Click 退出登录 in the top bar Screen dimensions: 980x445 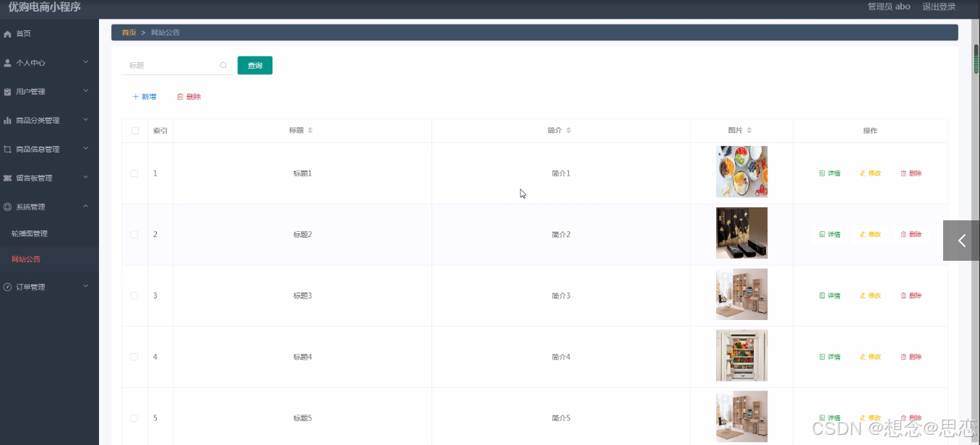[x=939, y=7]
